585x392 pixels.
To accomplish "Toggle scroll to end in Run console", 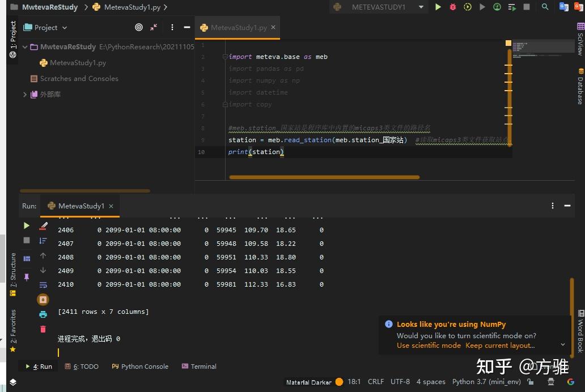I will coord(43,300).
